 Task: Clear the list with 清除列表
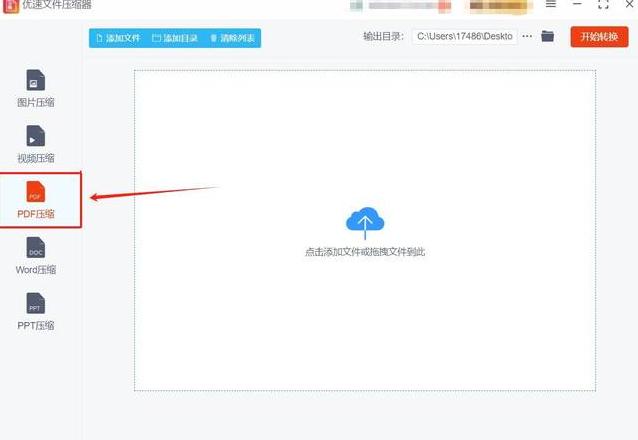coord(232,38)
